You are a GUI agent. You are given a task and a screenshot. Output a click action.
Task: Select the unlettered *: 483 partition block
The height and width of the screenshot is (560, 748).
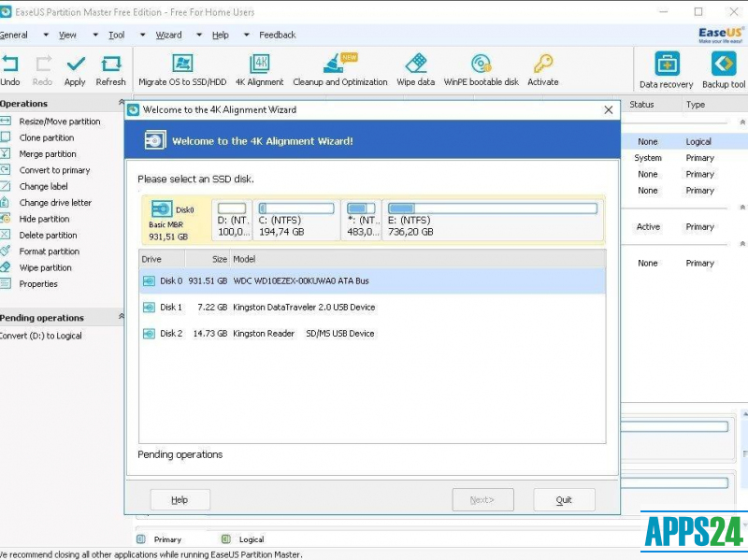362,220
